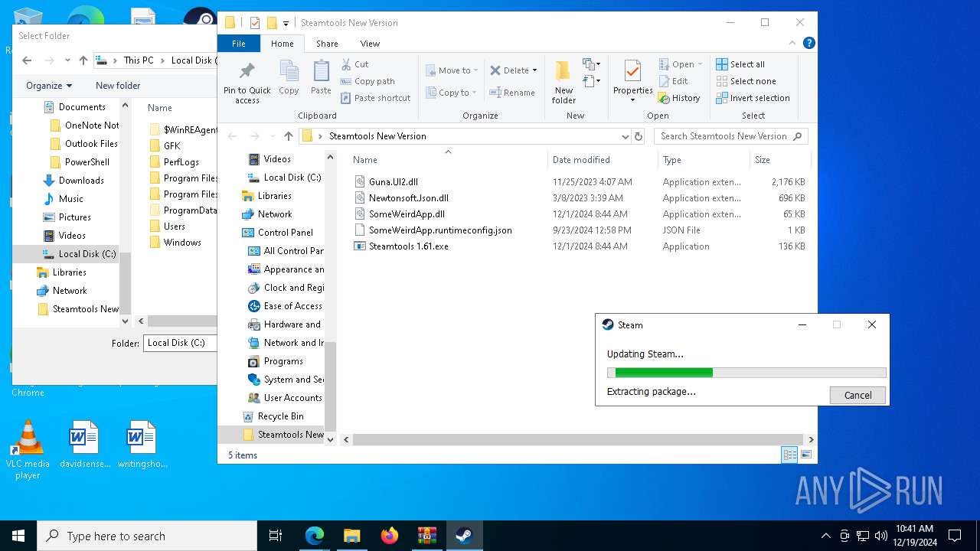980x551 pixels.
Task: Go up one level in Steamtools window
Action: click(288, 136)
